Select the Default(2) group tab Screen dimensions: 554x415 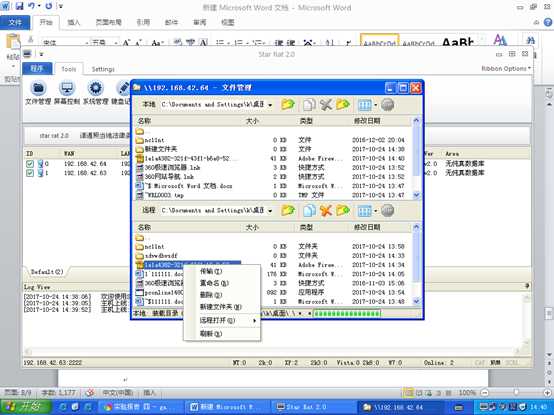click(47, 272)
